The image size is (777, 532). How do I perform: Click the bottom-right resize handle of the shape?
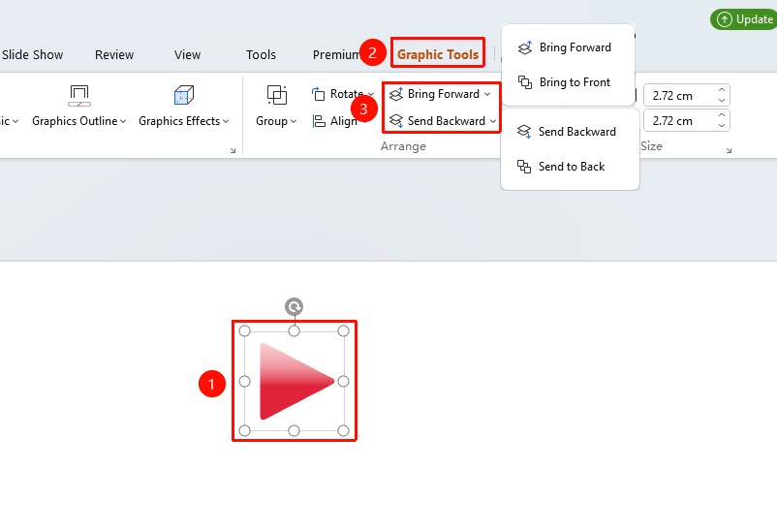click(343, 431)
